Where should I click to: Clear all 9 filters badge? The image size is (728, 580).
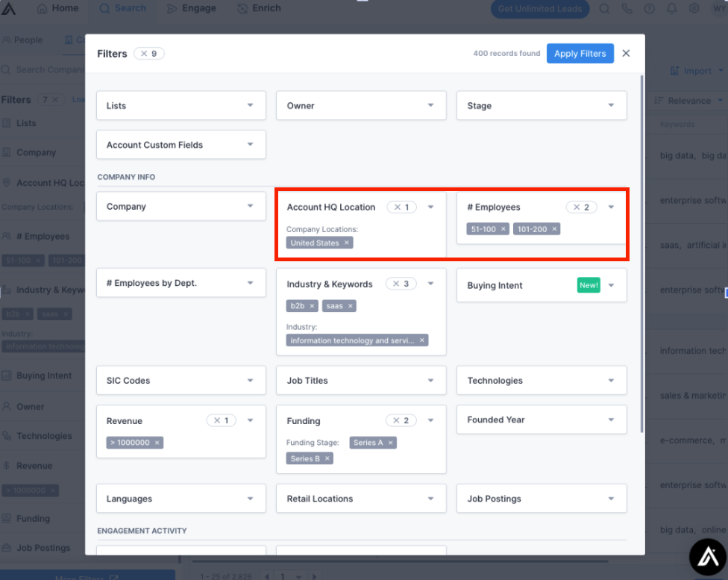coord(149,54)
